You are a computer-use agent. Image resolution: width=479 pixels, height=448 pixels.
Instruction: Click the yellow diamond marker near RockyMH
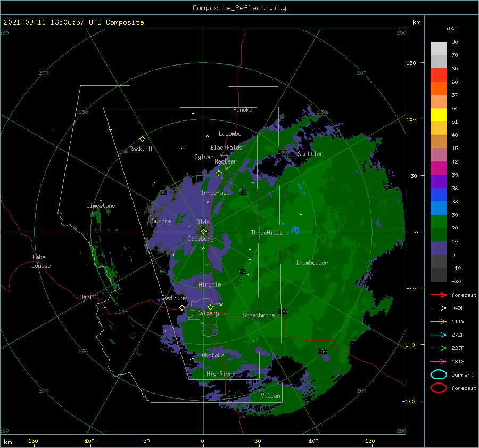[142, 139]
